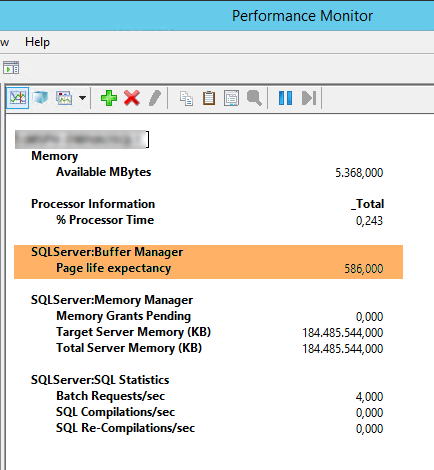Click the Show/Hide Action Pane icon
Image resolution: width=434 pixels, height=470 pixels.
(x=11, y=67)
